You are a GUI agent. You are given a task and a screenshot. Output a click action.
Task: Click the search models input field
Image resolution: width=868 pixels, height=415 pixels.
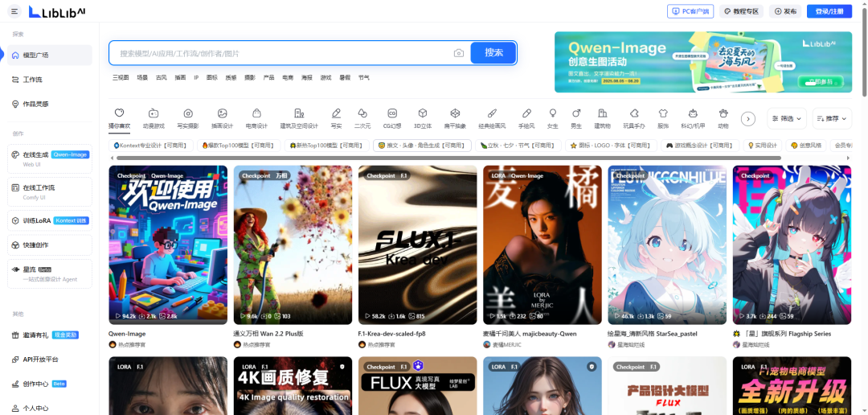(x=282, y=53)
